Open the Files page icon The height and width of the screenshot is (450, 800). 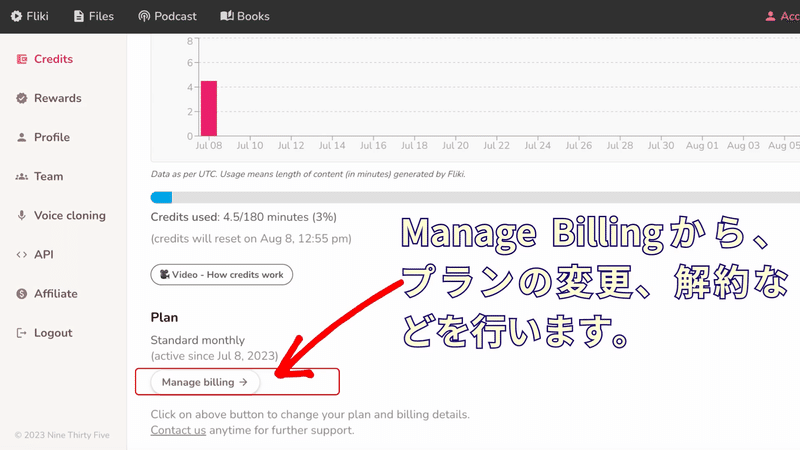pyautogui.click(x=79, y=16)
